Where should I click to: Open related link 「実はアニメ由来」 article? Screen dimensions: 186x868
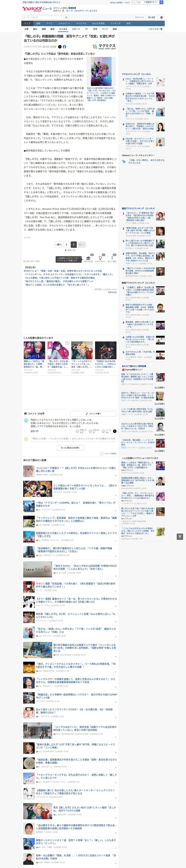click(x=56, y=285)
